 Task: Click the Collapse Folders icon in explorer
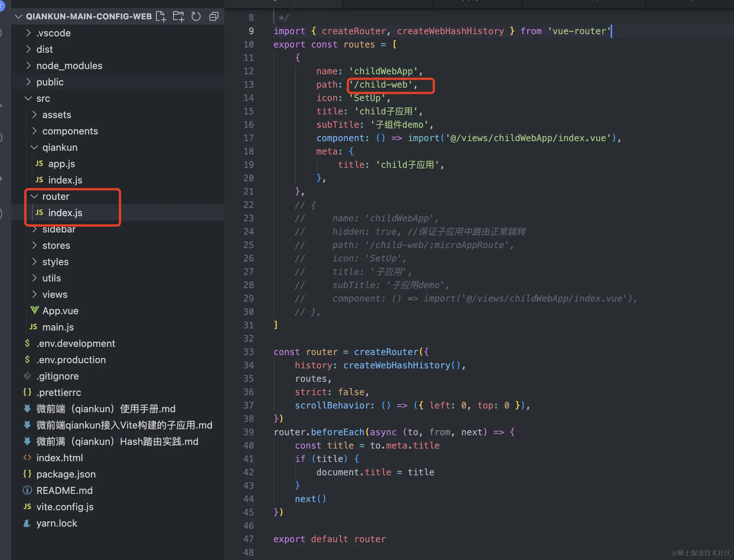click(214, 16)
